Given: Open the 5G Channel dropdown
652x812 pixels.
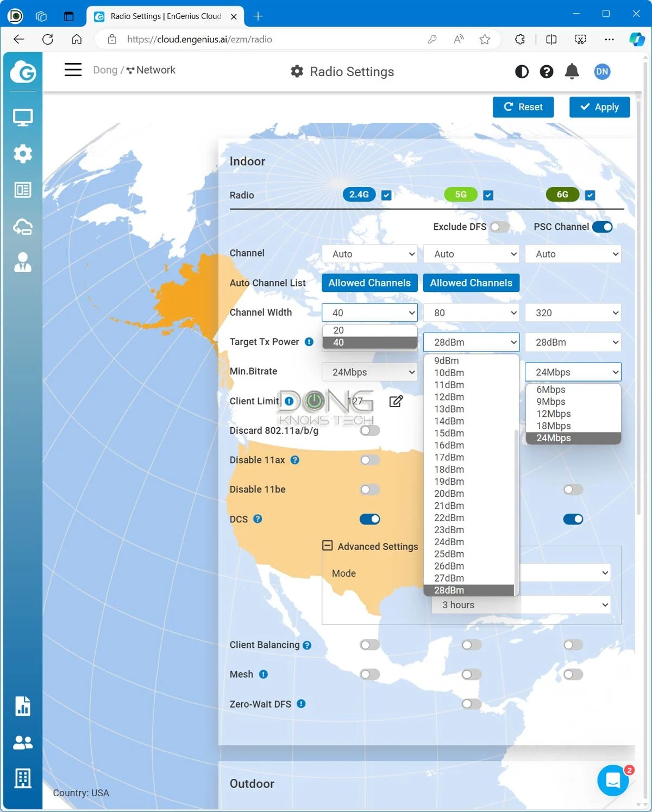Looking at the screenshot, I should (472, 254).
